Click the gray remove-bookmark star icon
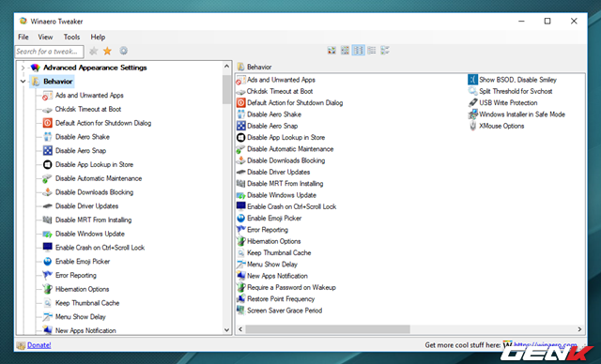The width and height of the screenshot is (601, 364). pos(93,51)
